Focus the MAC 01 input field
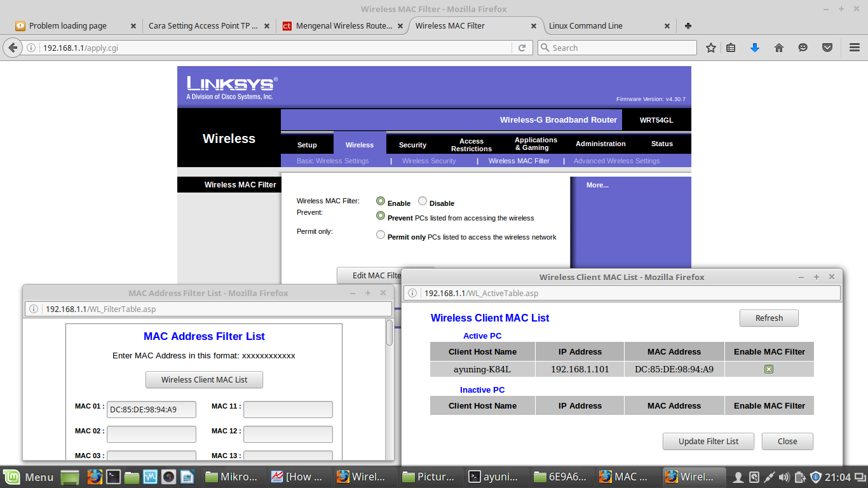This screenshot has width=868, height=488. pos(151,410)
